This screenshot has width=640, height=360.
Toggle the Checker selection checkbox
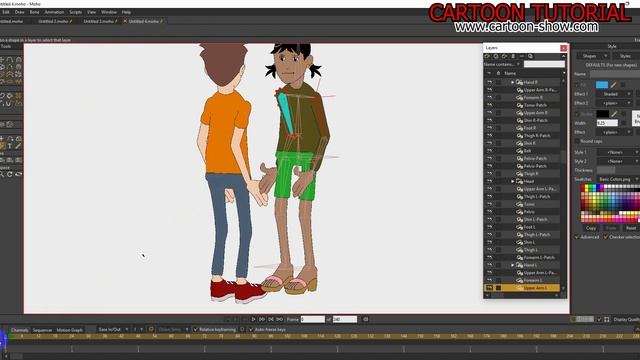606,237
